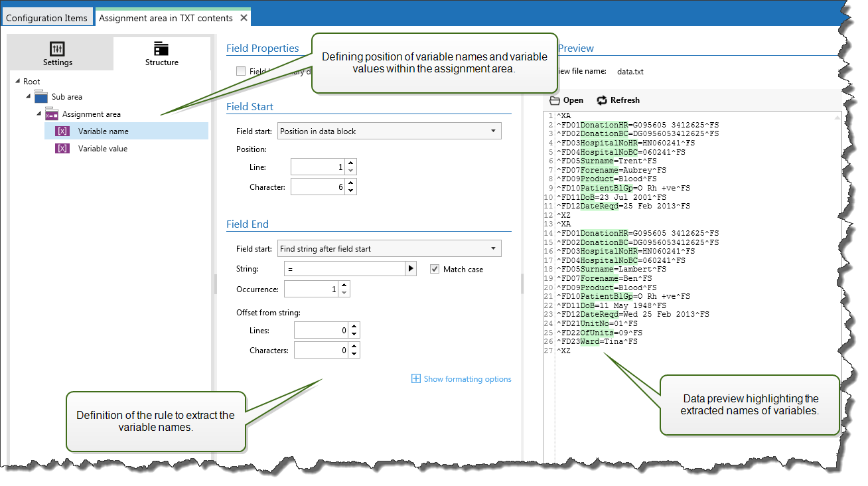Image resolution: width=868 pixels, height=486 pixels.
Task: Switch to the Configuration Items tab
Action: 46,18
